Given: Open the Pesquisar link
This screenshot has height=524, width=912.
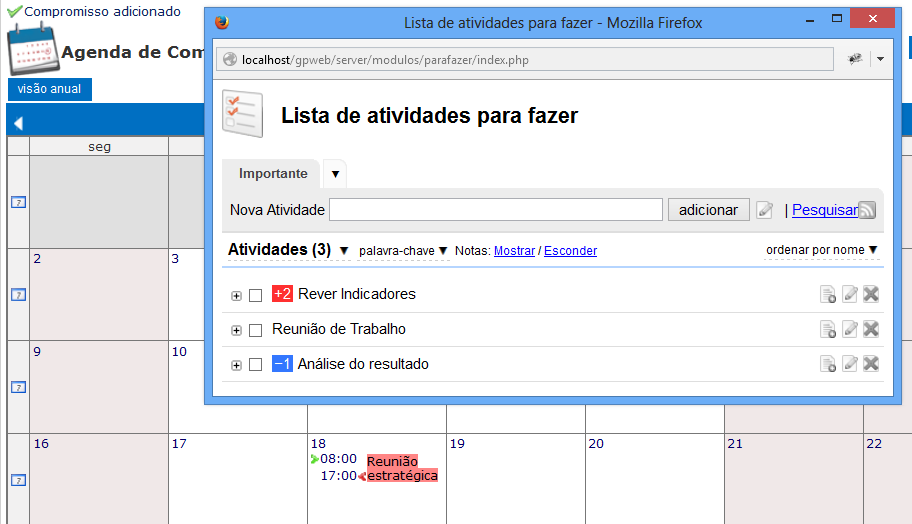Looking at the screenshot, I should pyautogui.click(x=825, y=210).
